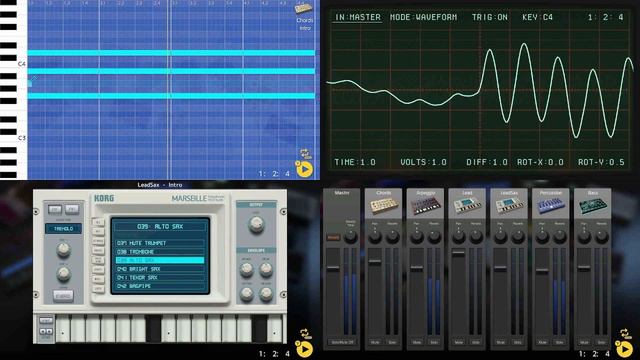Click the Chords channel Pan knob
640x360 pixels.
coord(375,237)
